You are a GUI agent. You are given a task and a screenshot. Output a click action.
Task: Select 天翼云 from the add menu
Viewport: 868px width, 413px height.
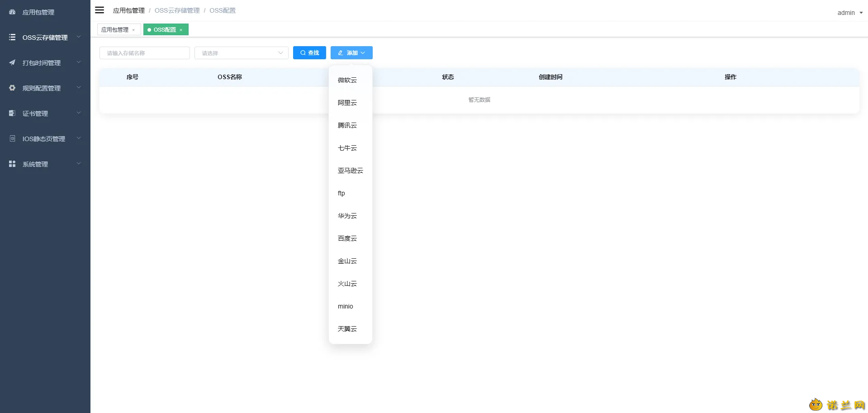(351, 329)
